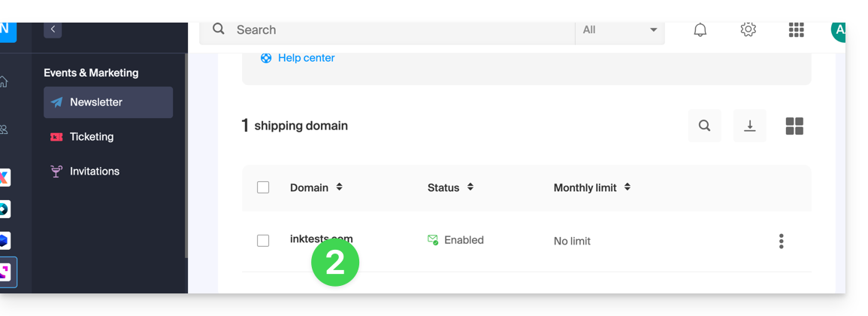Click the search icon above the domain table
The height and width of the screenshot is (316, 868).
(704, 126)
